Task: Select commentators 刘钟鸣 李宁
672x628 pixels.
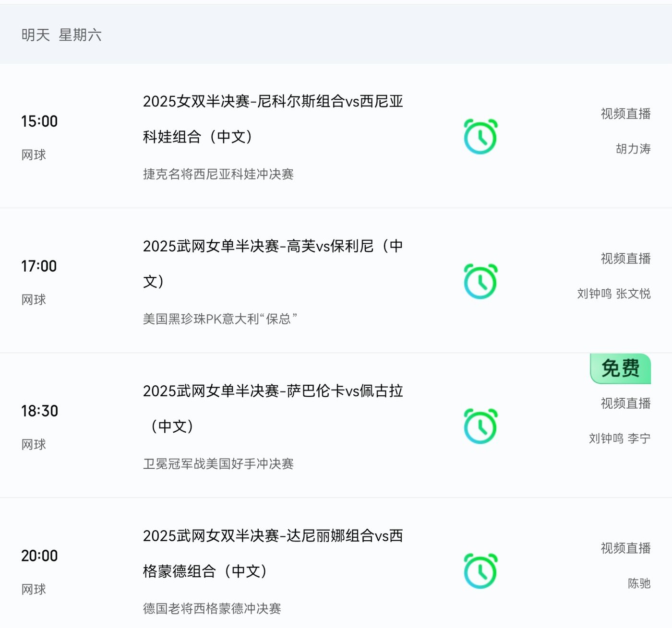Action: tap(619, 438)
